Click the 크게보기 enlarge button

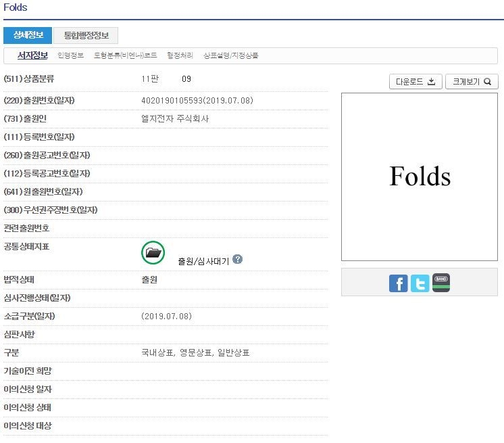pos(472,82)
